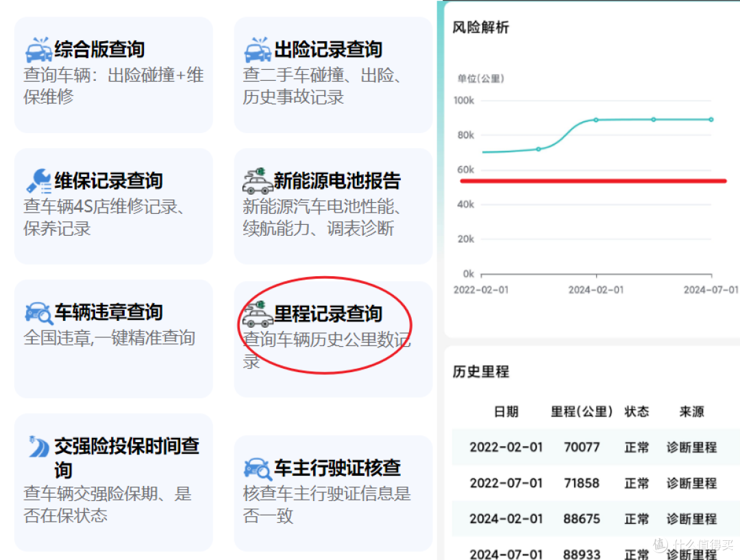Click mileage value 88675
The height and width of the screenshot is (560, 740).
582,519
